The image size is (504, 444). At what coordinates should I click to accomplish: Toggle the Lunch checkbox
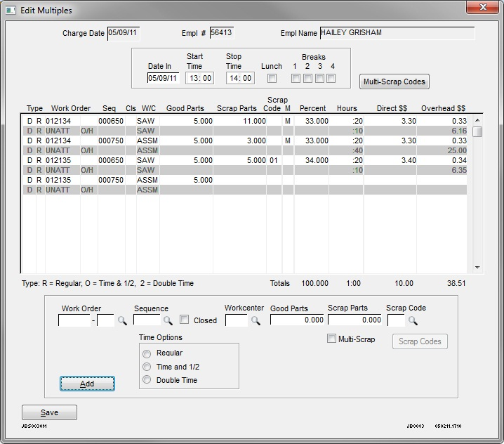(x=272, y=78)
